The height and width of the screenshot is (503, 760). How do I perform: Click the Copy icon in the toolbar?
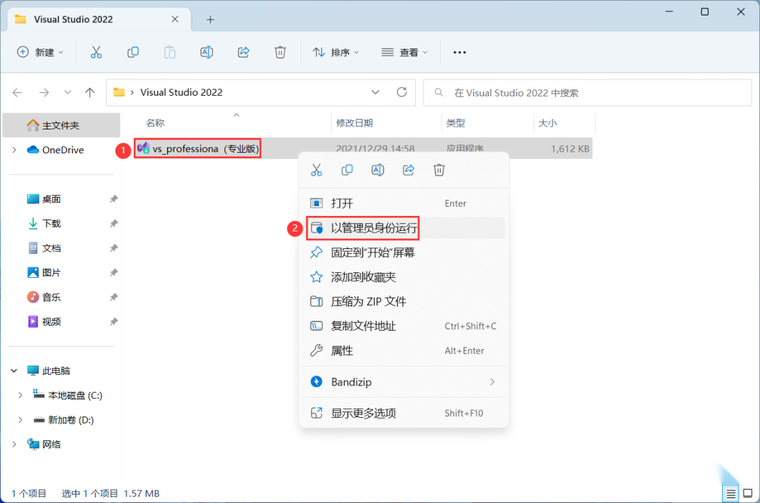pyautogui.click(x=133, y=52)
